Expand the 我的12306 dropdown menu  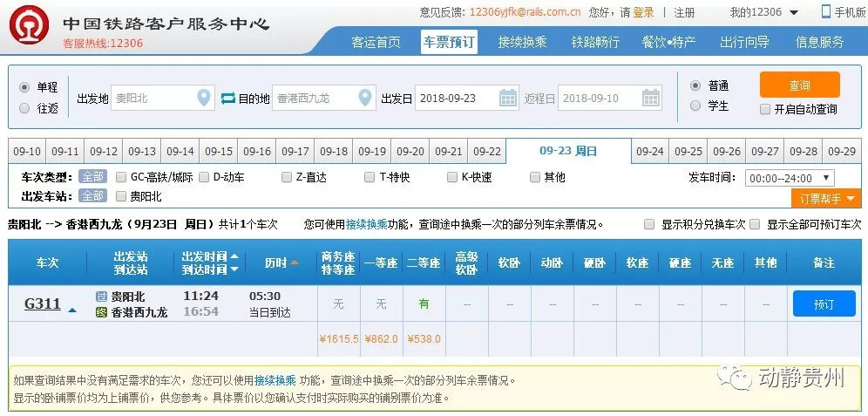(794, 13)
